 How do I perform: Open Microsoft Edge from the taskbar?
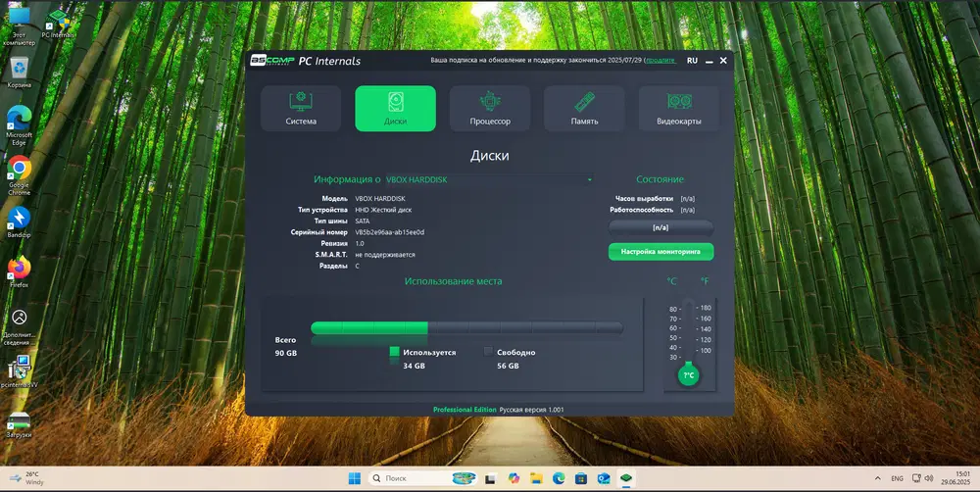click(559, 478)
